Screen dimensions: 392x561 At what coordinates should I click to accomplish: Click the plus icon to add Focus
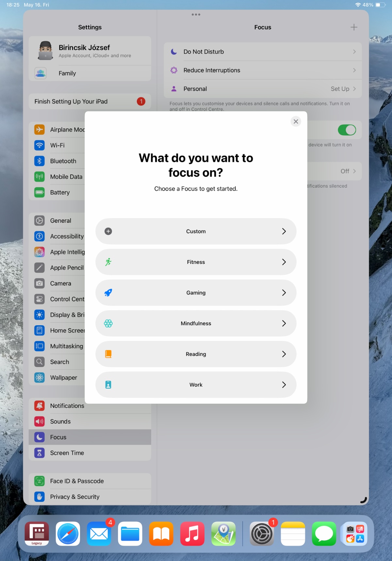(x=354, y=27)
